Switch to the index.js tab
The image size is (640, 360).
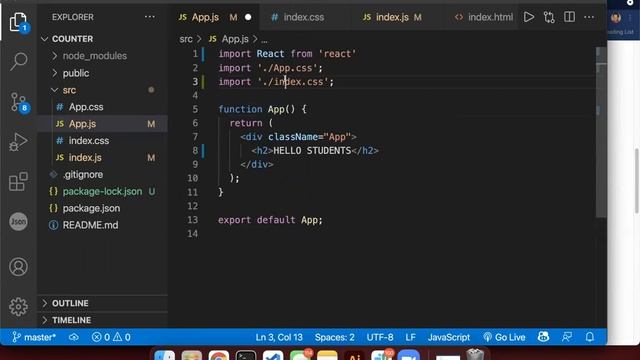(392, 17)
